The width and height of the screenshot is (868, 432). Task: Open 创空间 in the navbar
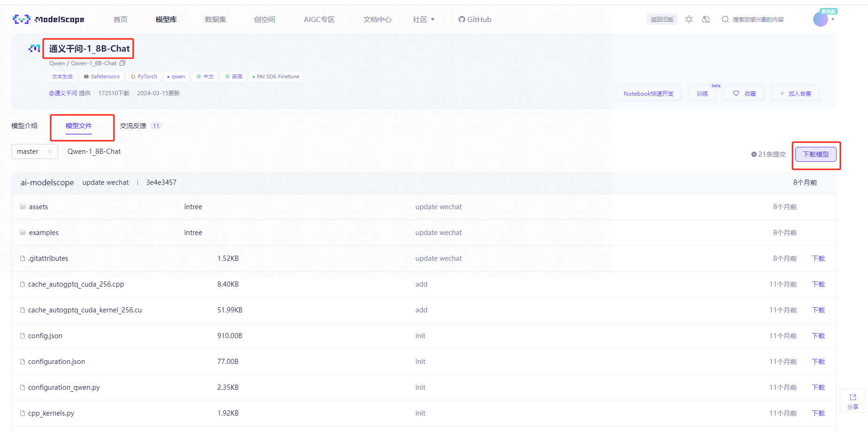pos(264,19)
